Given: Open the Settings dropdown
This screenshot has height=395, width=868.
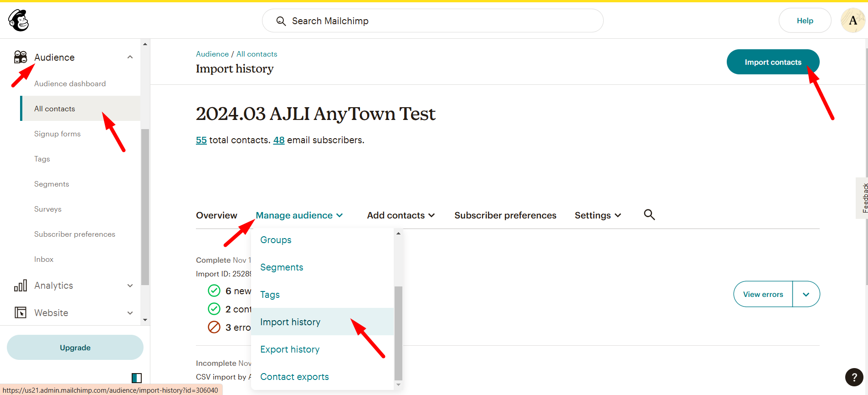Looking at the screenshot, I should [598, 215].
